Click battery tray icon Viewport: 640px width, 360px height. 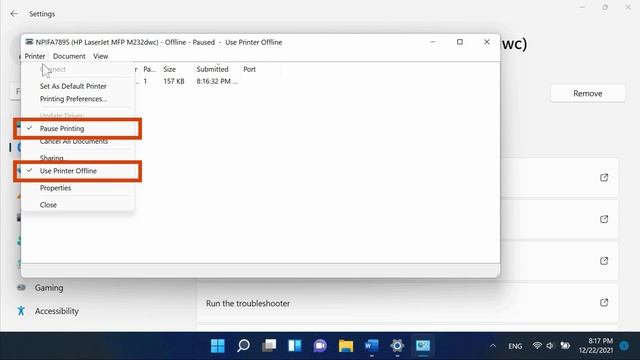[x=565, y=346]
